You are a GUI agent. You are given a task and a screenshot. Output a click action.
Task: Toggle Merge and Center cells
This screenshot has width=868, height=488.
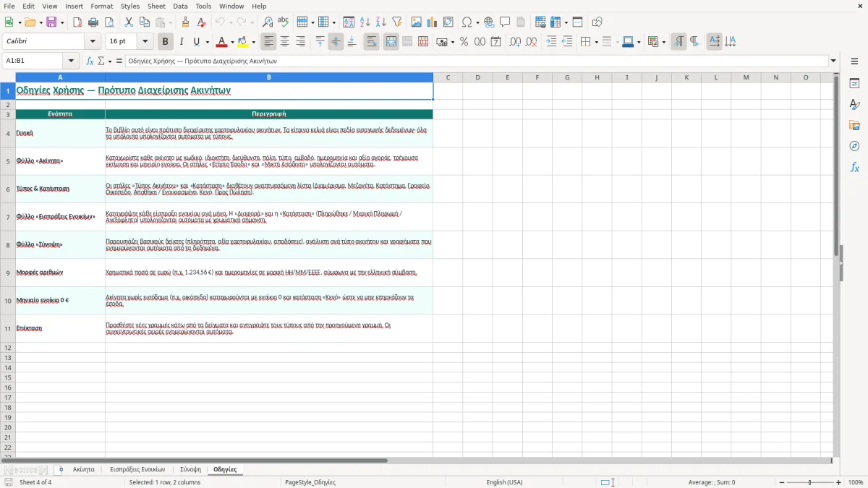click(391, 42)
